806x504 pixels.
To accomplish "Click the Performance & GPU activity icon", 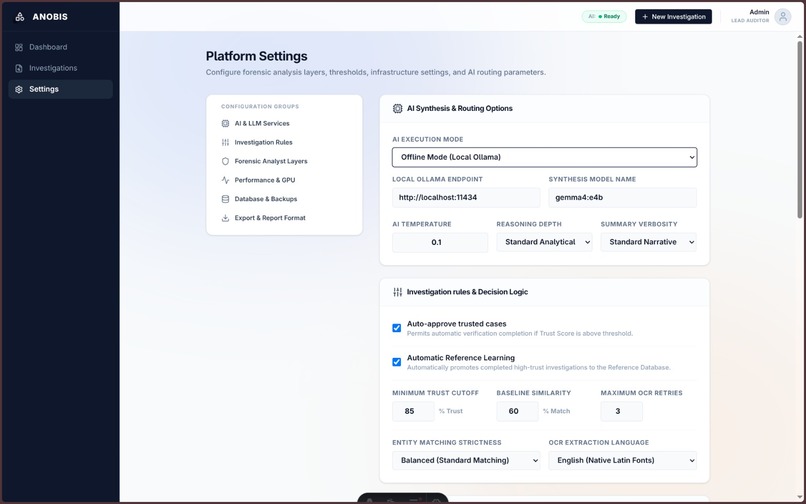I will 225,180.
